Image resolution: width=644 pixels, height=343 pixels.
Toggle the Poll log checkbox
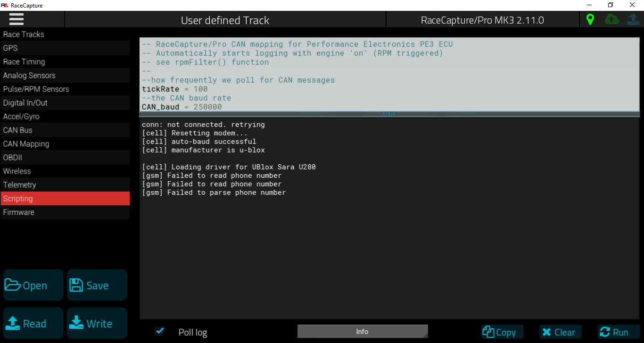point(159,332)
